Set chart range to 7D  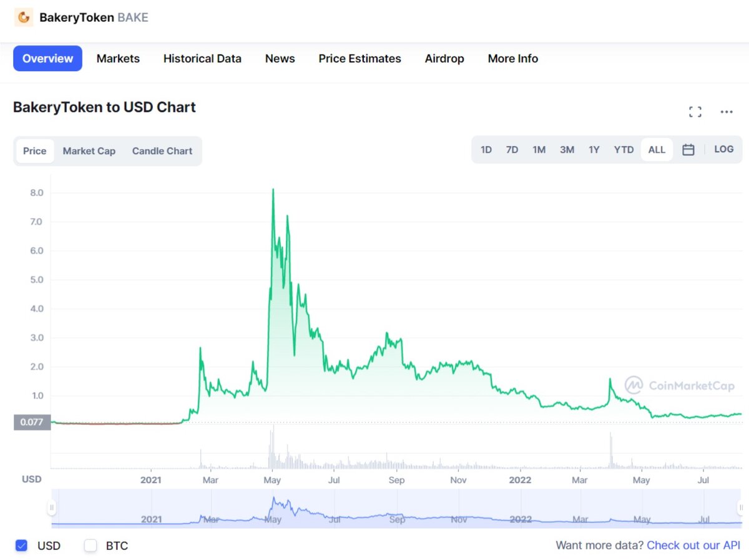point(512,150)
